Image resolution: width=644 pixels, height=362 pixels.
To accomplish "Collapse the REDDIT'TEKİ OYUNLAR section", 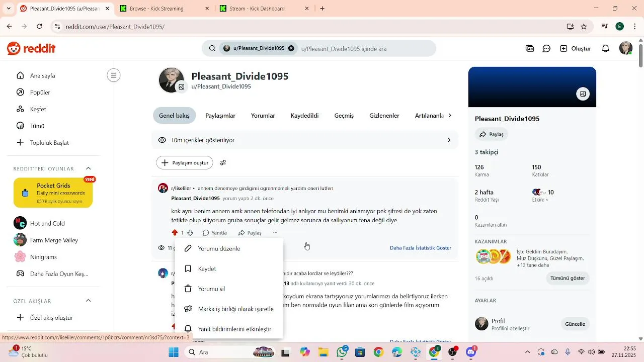I will [89, 168].
